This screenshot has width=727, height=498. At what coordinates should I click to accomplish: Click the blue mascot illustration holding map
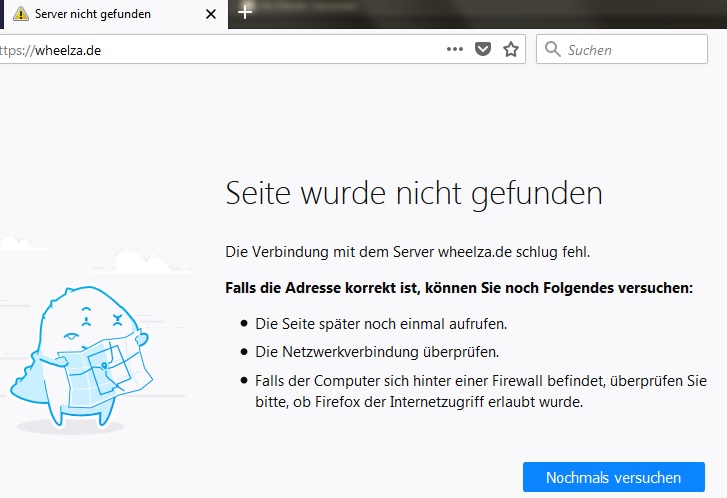(82, 357)
